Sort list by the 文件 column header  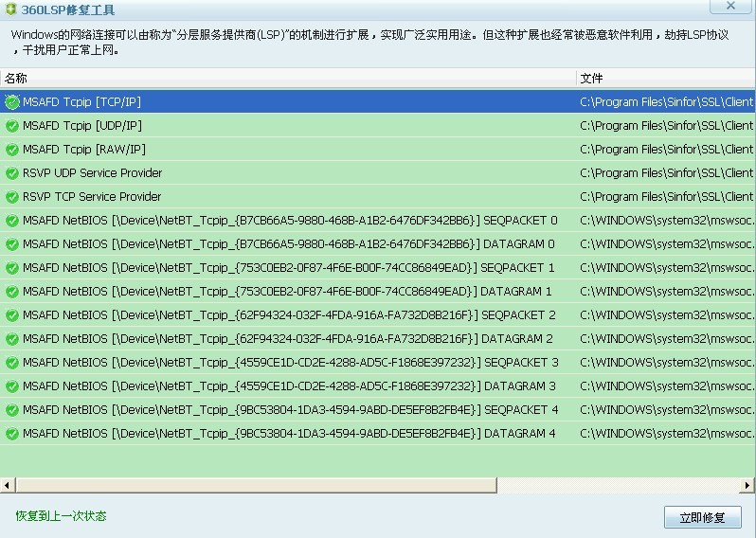(663, 79)
